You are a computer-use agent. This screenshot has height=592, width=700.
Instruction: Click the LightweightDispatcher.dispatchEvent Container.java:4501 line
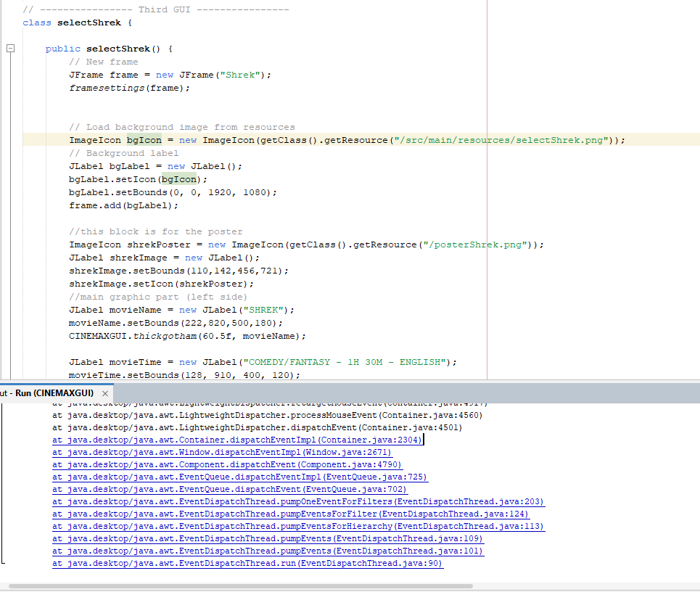tap(257, 428)
